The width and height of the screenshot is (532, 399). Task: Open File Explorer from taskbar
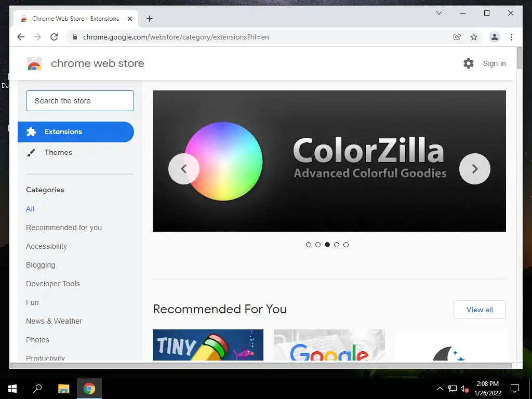[63, 389]
